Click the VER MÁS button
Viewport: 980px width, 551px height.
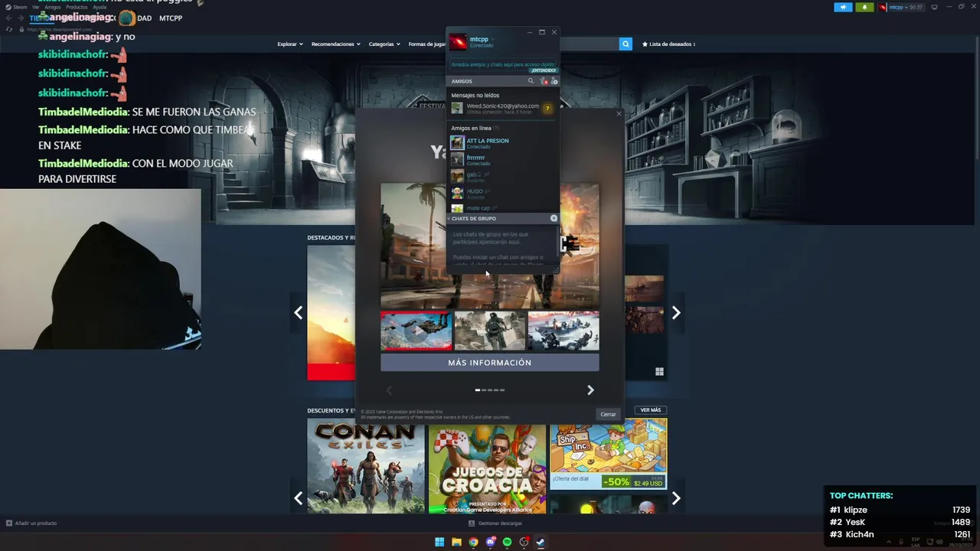pos(650,410)
